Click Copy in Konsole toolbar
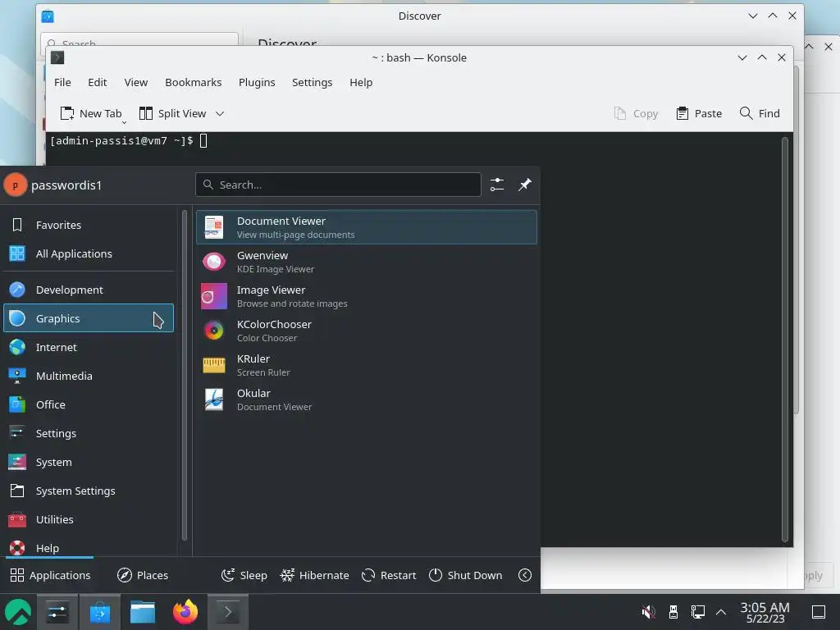840x630 pixels. click(x=637, y=113)
